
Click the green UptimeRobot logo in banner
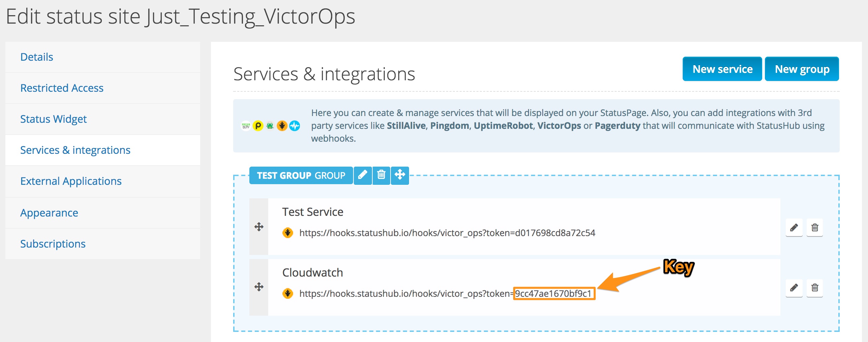[x=270, y=126]
